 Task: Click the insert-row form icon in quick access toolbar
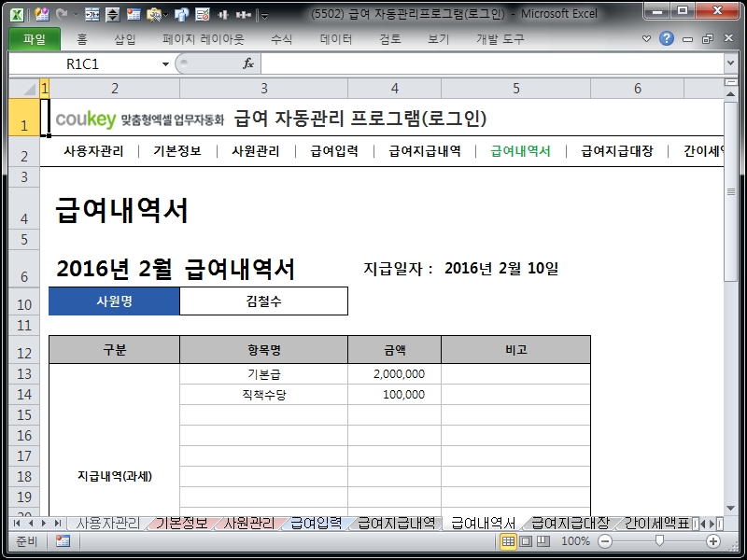point(92,15)
